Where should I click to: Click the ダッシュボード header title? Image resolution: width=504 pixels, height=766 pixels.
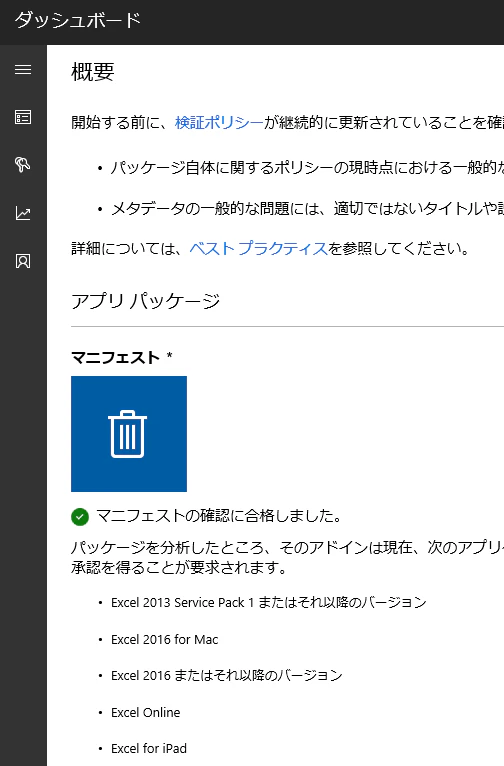click(78, 21)
